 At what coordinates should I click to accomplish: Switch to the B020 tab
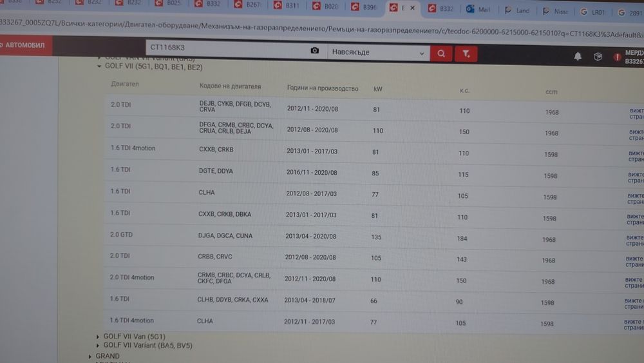(x=325, y=6)
